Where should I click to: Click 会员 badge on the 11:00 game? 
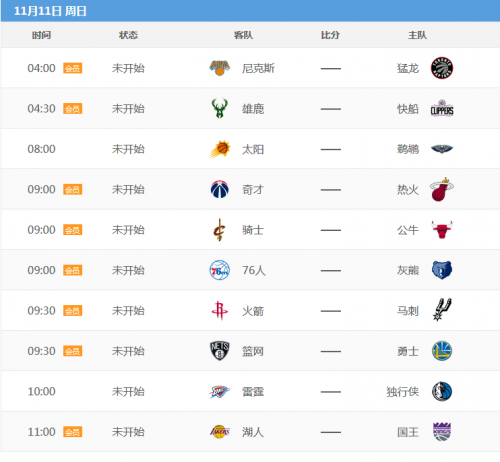pyautogui.click(x=73, y=432)
